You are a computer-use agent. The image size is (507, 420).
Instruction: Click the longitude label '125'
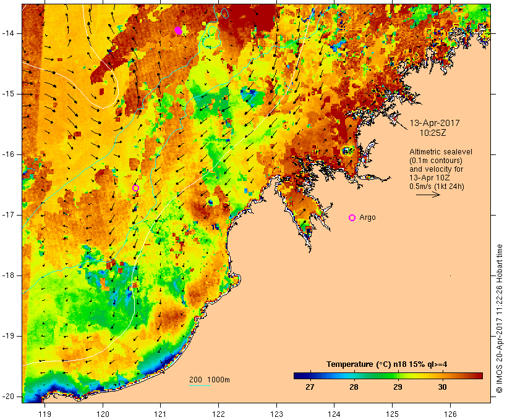(x=392, y=414)
